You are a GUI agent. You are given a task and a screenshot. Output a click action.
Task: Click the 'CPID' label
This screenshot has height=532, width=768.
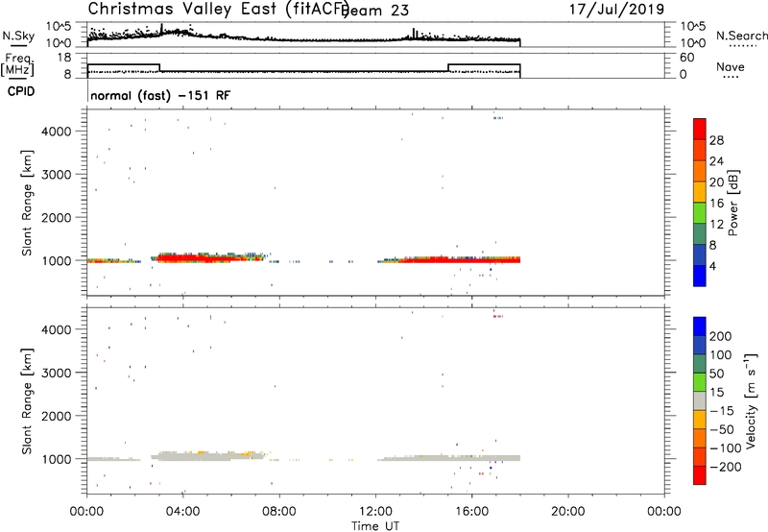click(x=21, y=91)
